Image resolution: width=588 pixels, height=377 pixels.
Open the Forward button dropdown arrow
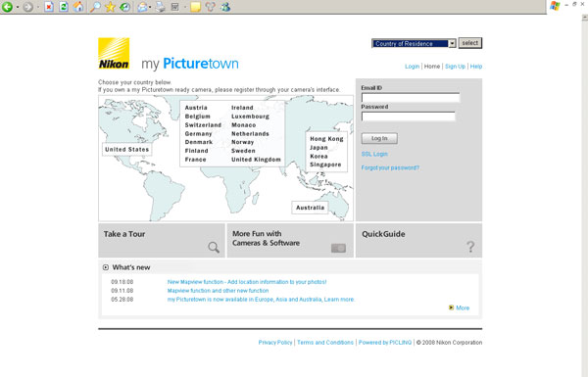(38, 7)
